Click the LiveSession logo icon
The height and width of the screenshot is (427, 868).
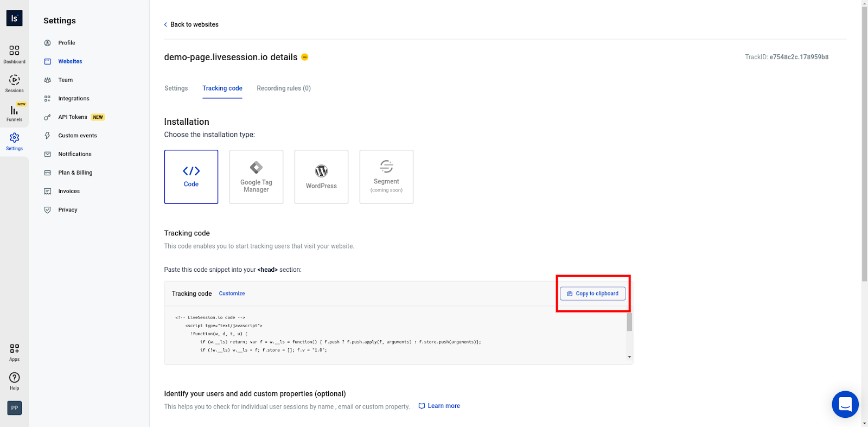14,18
